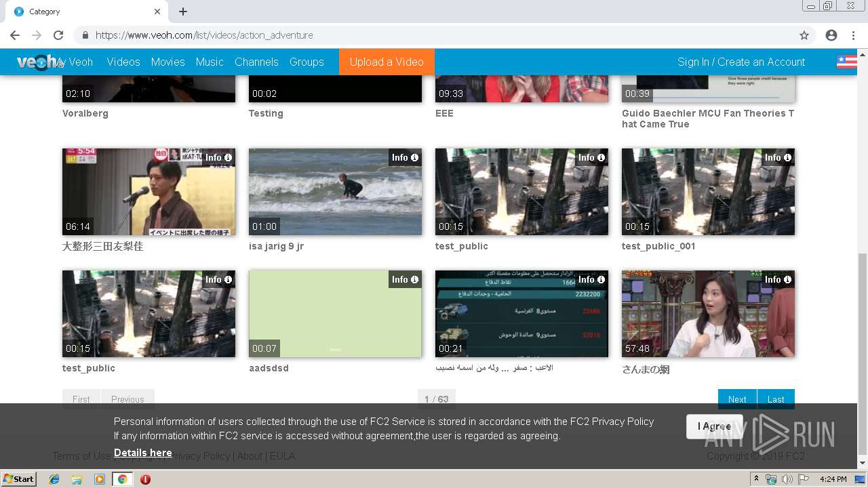Open Videos menu
This screenshot has height=488, width=868.
pos(123,62)
